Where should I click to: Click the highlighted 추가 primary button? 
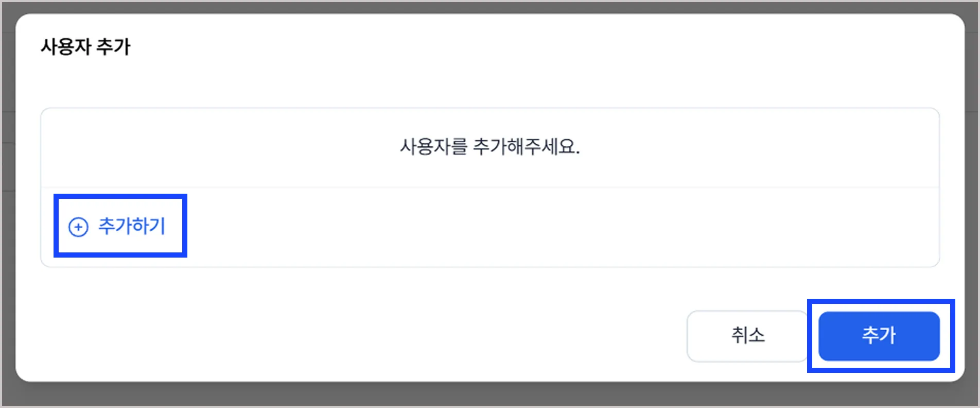click(x=879, y=336)
